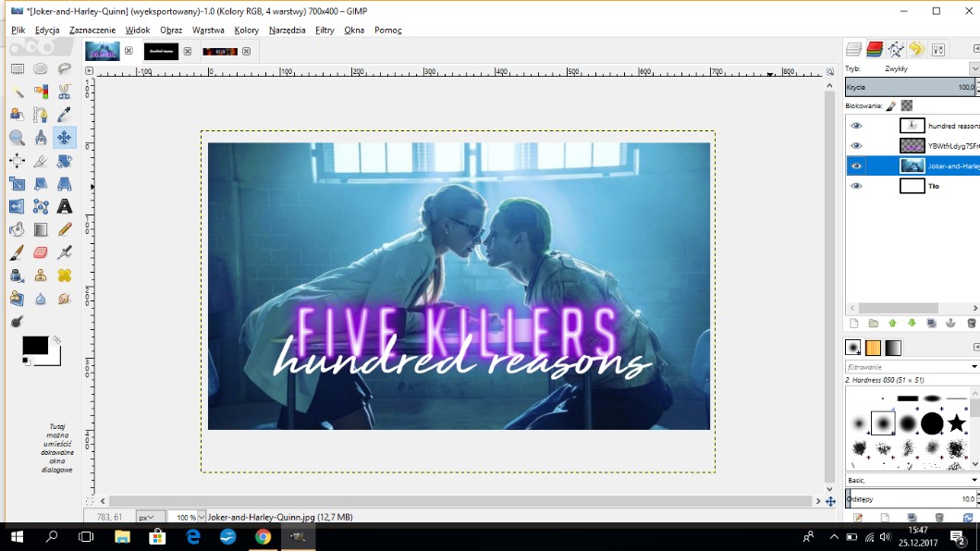This screenshot has height=551, width=980.
Task: Select the Text tool in the toolbox
Action: [x=64, y=206]
